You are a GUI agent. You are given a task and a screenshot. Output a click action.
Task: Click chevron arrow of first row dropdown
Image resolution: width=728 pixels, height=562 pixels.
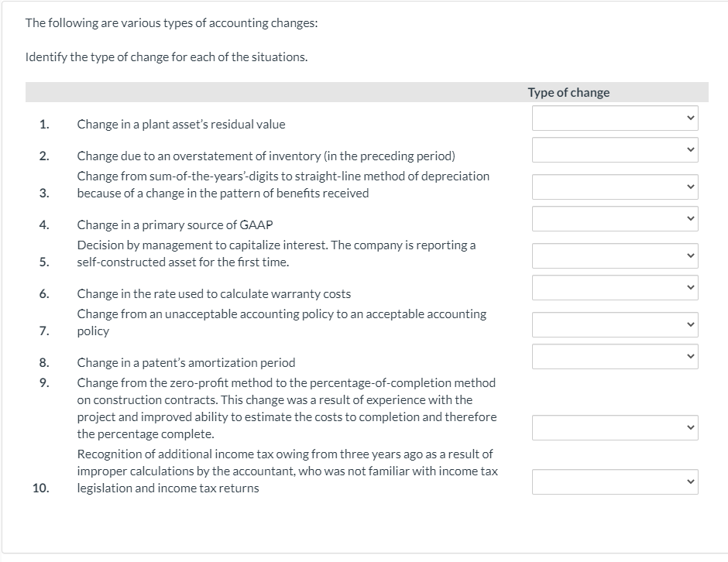click(x=690, y=118)
